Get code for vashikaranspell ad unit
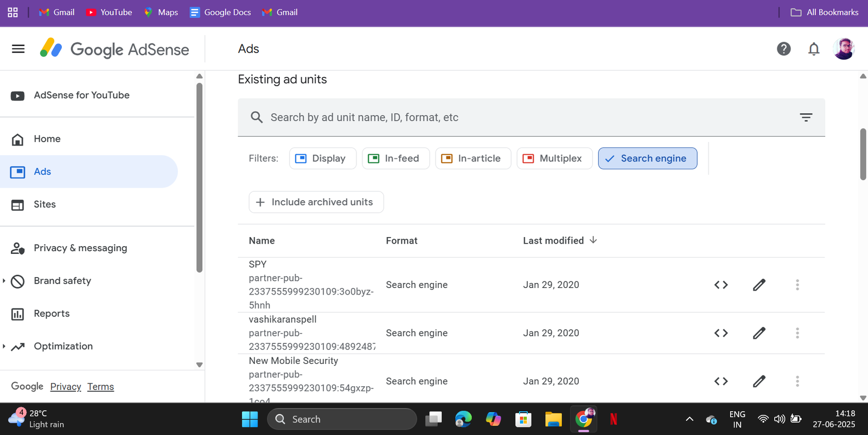 (721, 333)
